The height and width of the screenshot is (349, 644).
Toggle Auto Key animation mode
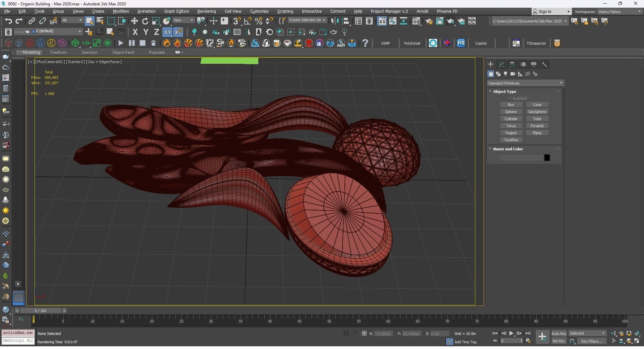click(558, 333)
